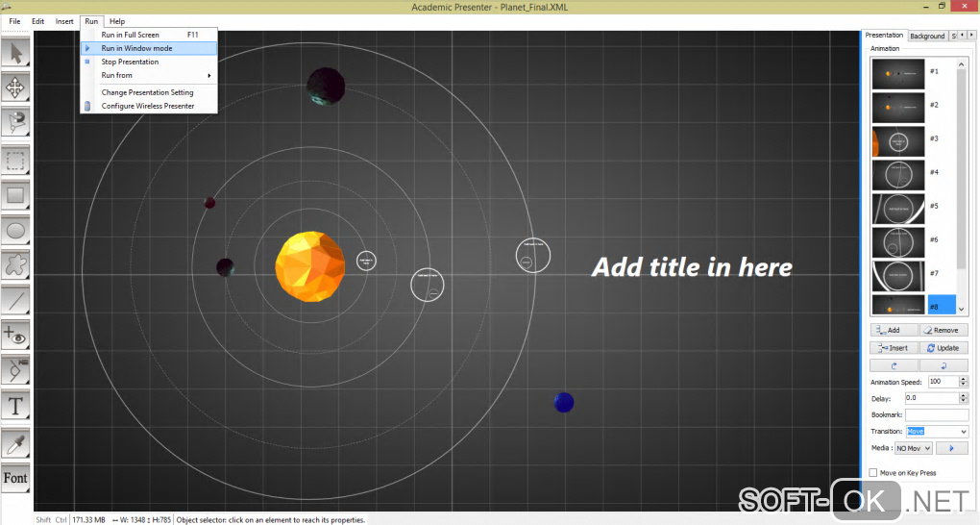The height and width of the screenshot is (525, 980).
Task: Click the move-up arrow button in Animation panel
Action: [x=894, y=365]
